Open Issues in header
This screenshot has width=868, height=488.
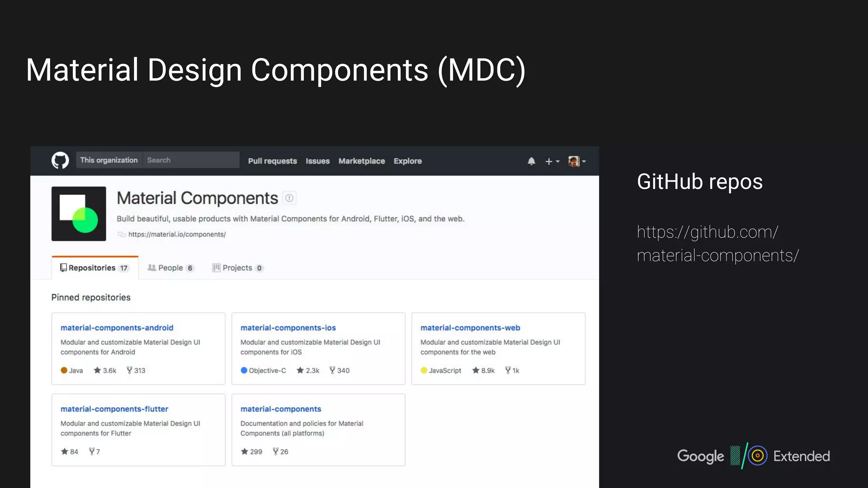coord(317,161)
